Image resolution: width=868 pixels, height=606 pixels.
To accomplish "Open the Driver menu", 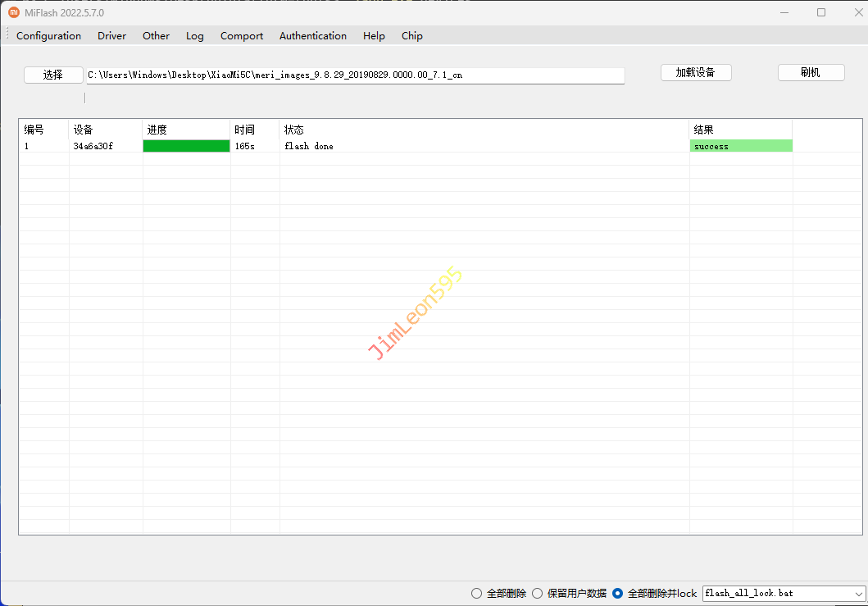I will (111, 36).
